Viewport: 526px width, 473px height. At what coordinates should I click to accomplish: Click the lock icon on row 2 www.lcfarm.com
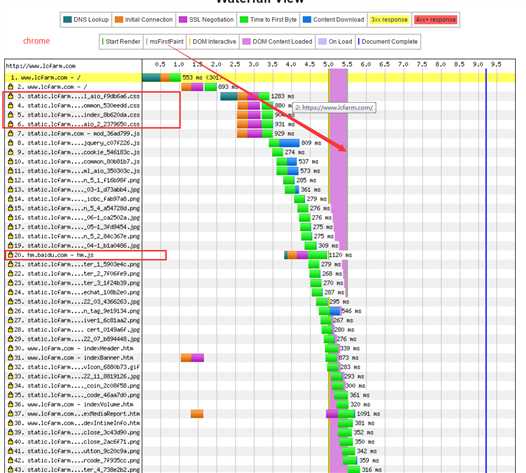[x=11, y=87]
